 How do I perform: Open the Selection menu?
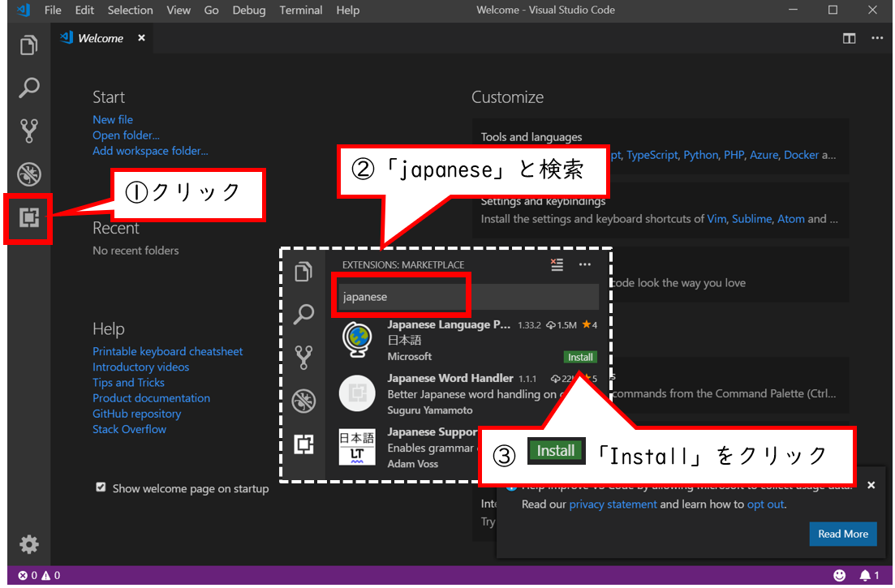(x=130, y=10)
